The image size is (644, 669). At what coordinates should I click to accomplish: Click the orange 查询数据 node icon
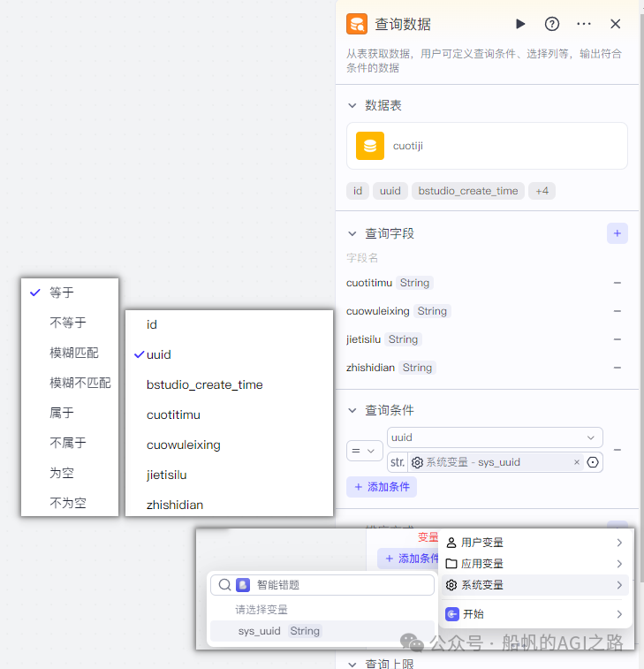tap(357, 24)
